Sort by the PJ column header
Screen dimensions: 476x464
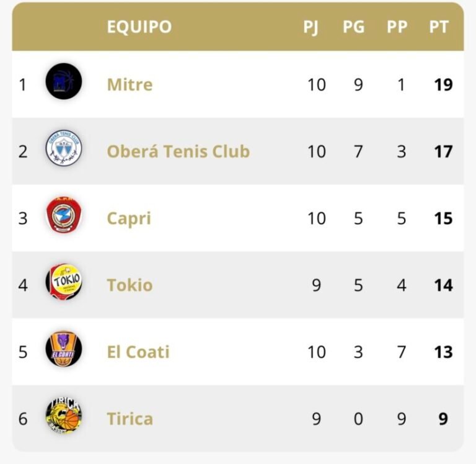(311, 27)
